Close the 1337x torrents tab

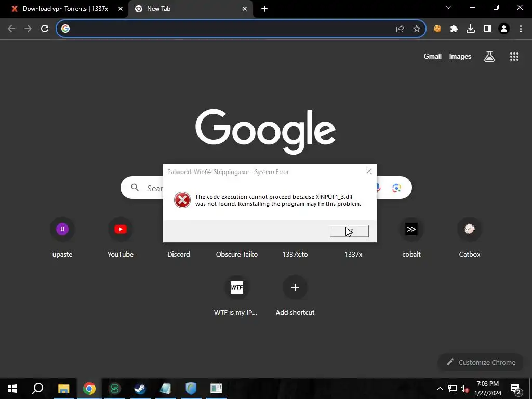(121, 9)
